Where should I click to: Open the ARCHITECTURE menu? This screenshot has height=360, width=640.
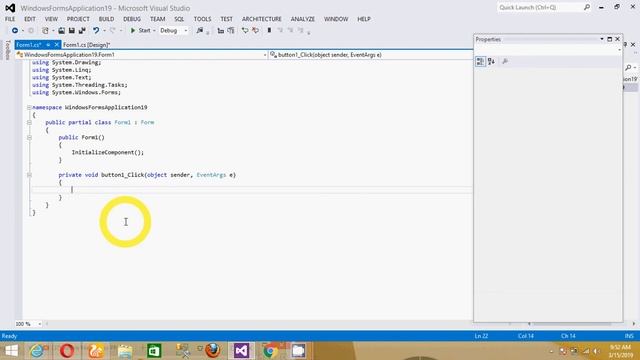tap(262, 19)
